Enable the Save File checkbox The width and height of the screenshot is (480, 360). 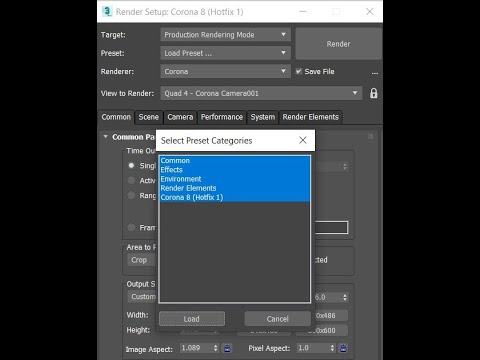coord(299,71)
